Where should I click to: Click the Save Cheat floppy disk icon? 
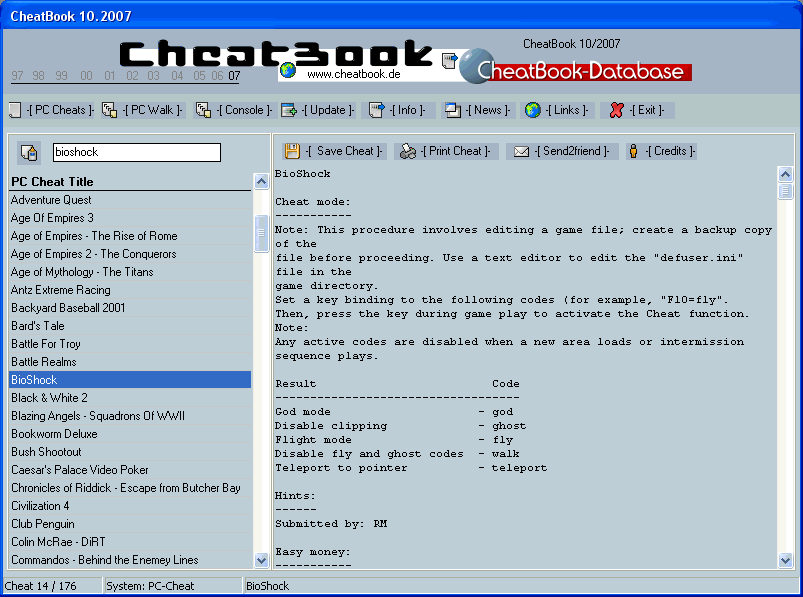tap(291, 150)
